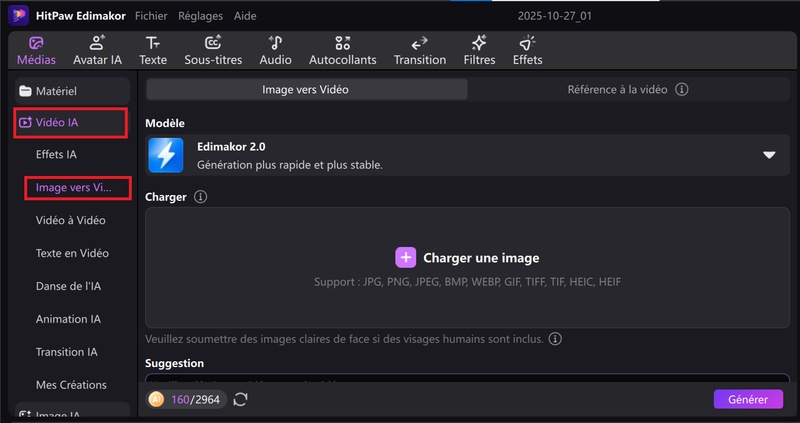Open the Fichier menu

coord(151,16)
